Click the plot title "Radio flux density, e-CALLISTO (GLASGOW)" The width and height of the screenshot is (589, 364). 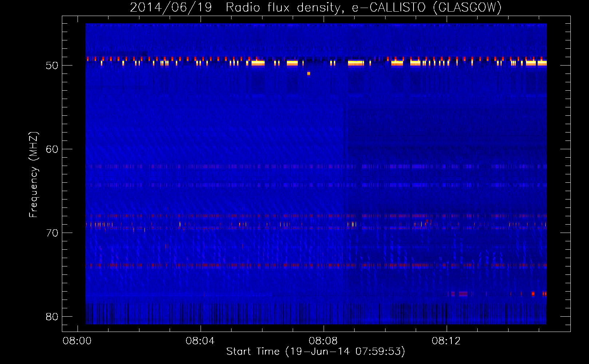coord(364,8)
